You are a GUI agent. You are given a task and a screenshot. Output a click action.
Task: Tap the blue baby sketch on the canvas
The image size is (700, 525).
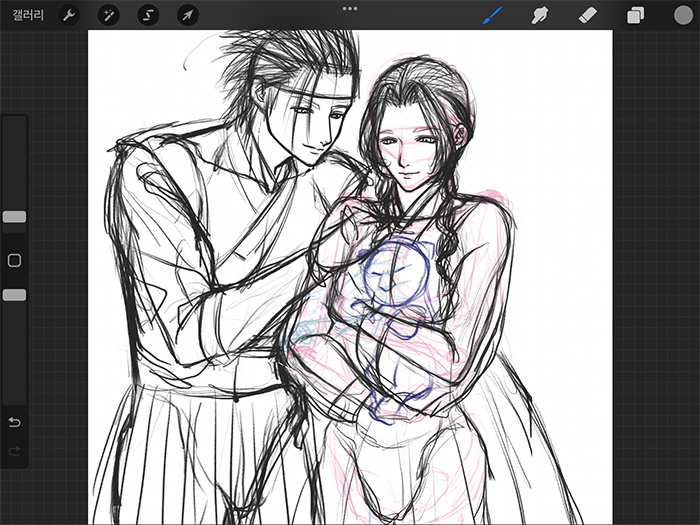click(395, 330)
